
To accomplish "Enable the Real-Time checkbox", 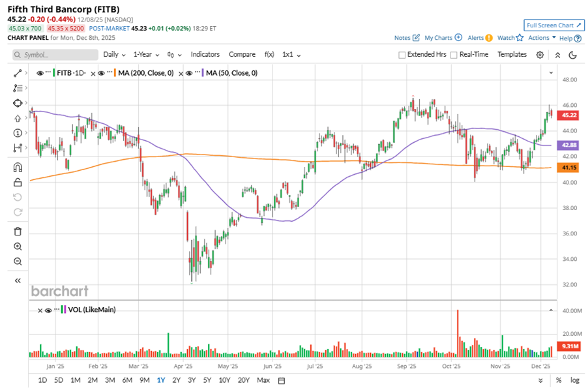I will (454, 55).
